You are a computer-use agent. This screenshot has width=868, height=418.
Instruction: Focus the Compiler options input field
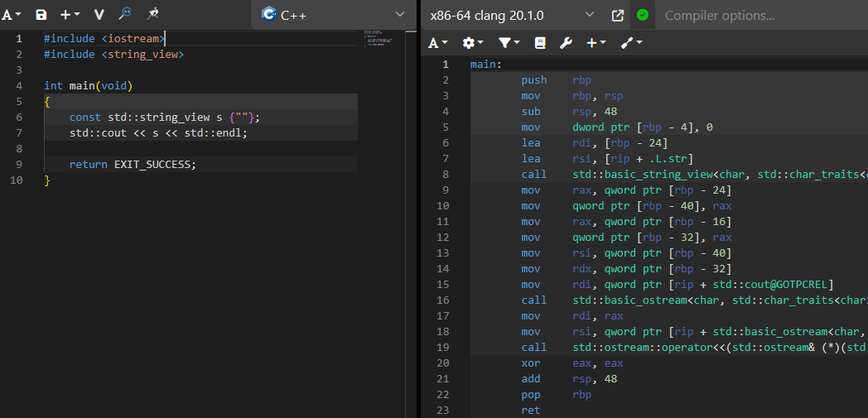762,16
